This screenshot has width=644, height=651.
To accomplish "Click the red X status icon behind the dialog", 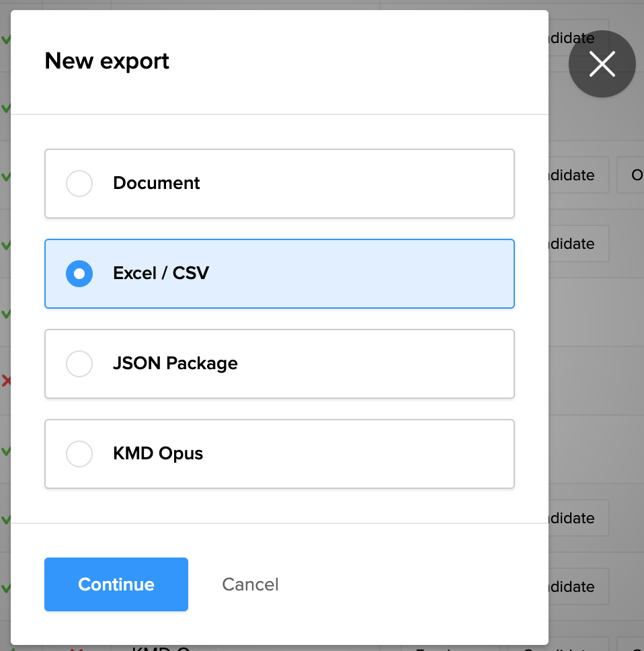I will (6, 381).
